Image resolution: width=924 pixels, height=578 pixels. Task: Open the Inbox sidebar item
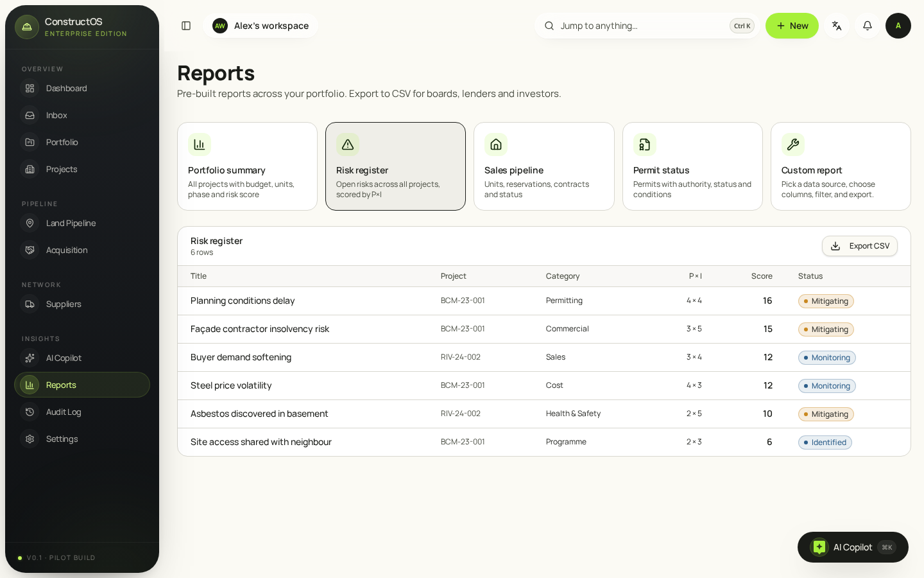point(82,115)
